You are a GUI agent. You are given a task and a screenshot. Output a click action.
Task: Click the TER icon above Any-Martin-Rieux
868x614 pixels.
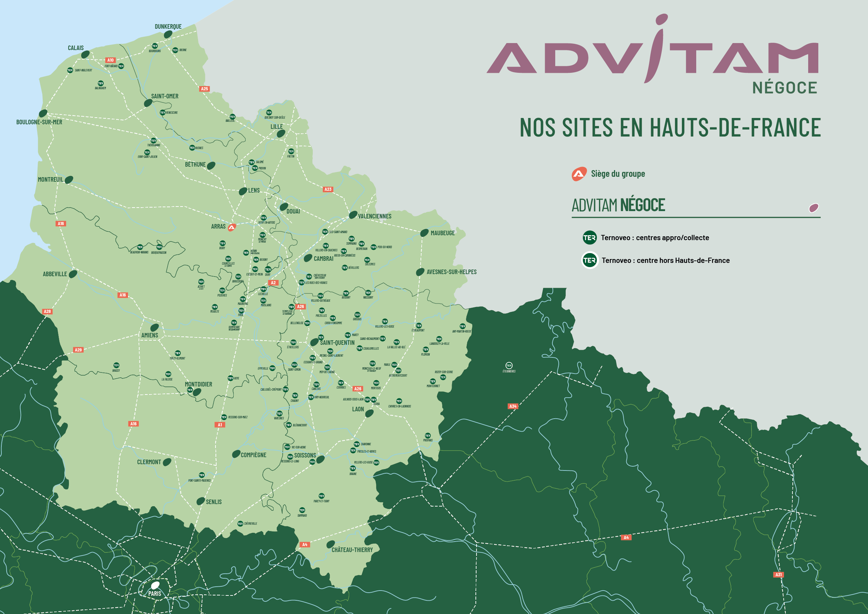[463, 326]
